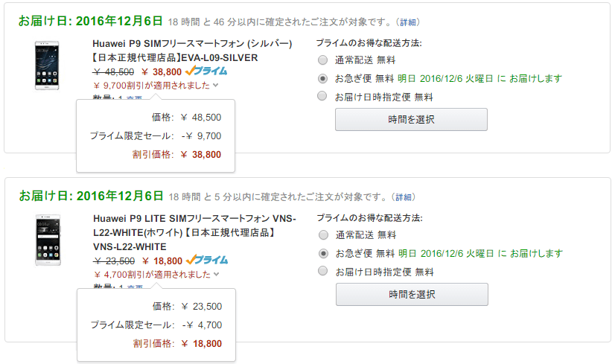Click the ¥9,700割引が適用されました discount text

pyautogui.click(x=151, y=86)
